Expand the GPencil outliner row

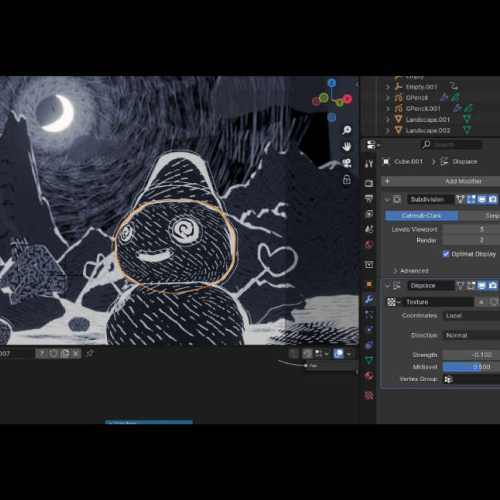[387, 98]
